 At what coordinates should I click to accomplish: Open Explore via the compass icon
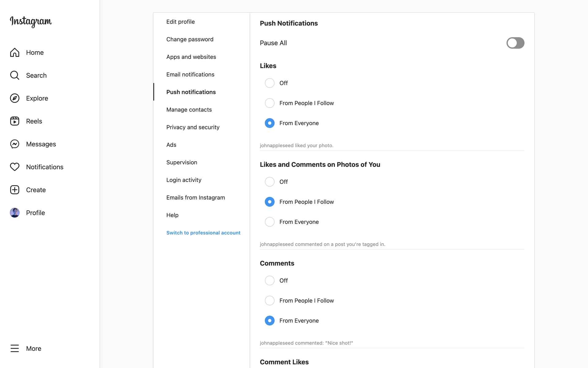tap(15, 98)
